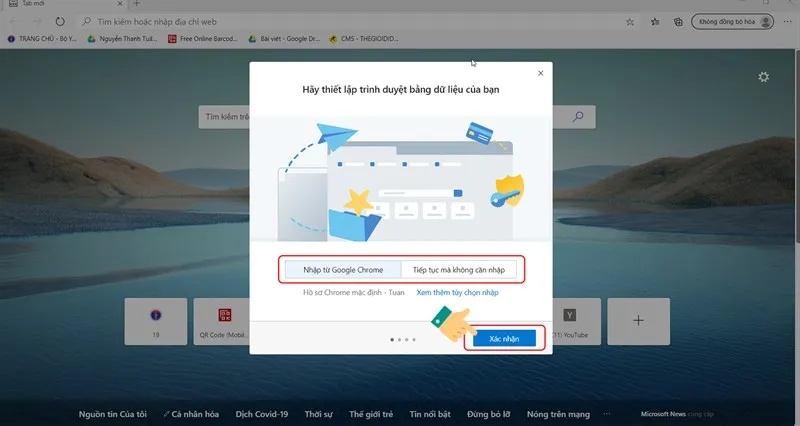
Task: Open the favorites list icon
Action: pyautogui.click(x=654, y=21)
